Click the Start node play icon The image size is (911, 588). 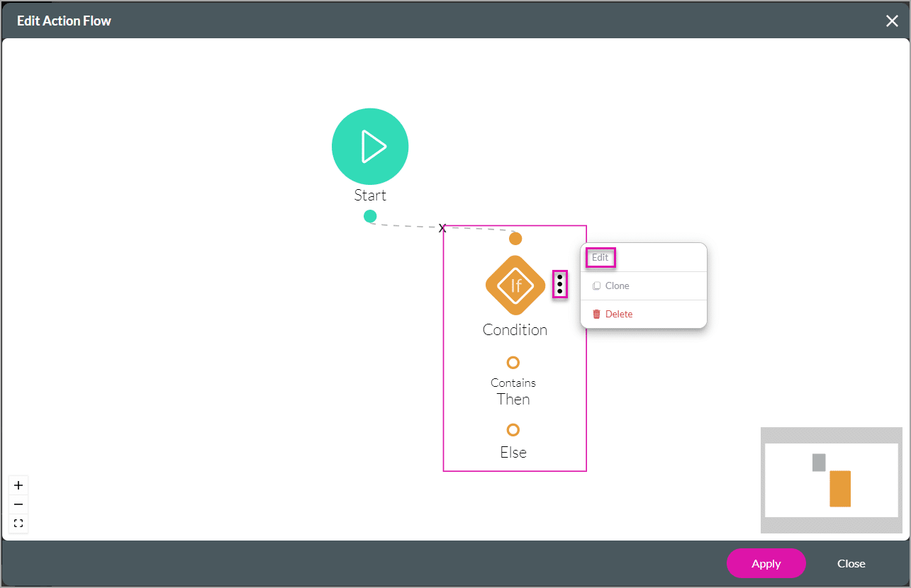click(370, 146)
